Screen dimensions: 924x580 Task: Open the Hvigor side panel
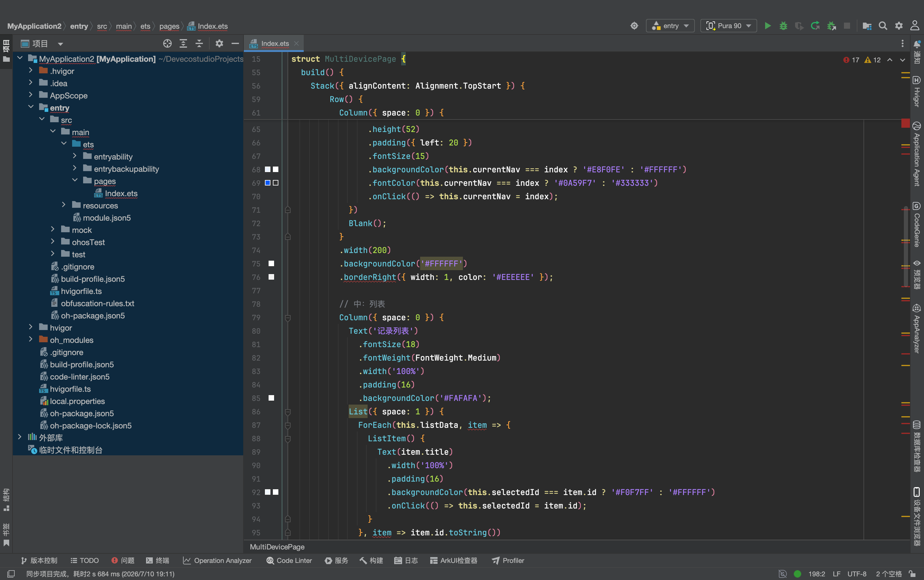[917, 91]
